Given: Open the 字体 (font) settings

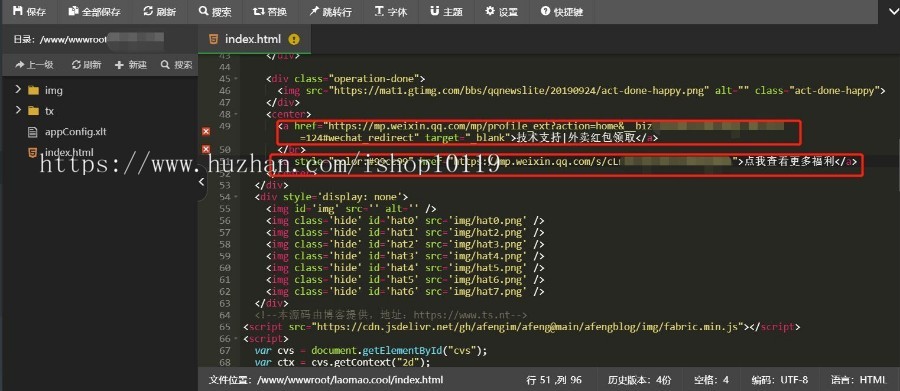Looking at the screenshot, I should coord(391,11).
